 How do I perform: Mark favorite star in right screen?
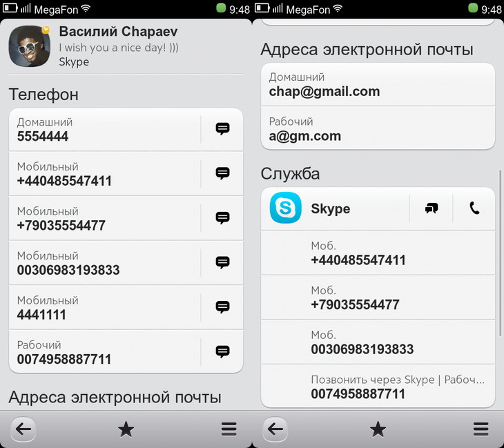tap(378, 429)
